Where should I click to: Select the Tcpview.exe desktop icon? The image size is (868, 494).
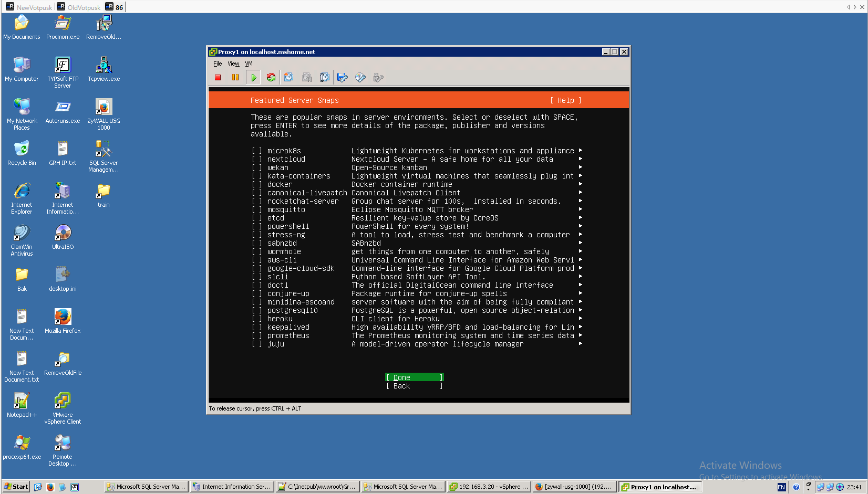104,69
